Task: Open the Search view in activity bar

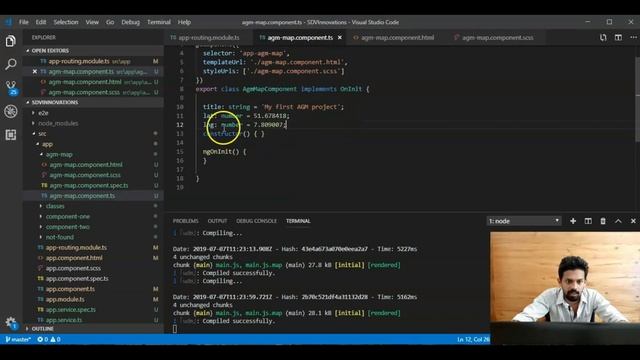Action: pos(11,64)
